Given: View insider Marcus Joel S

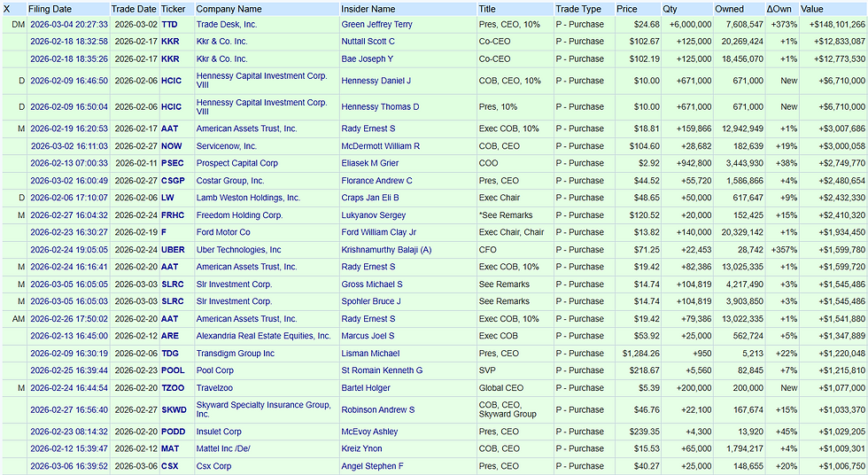Looking at the screenshot, I should 368,336.
